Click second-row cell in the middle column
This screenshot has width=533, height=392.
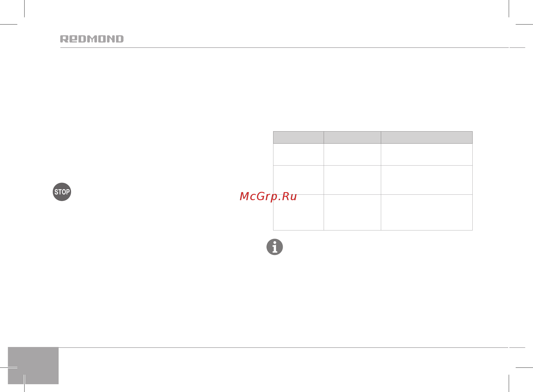[x=352, y=180]
